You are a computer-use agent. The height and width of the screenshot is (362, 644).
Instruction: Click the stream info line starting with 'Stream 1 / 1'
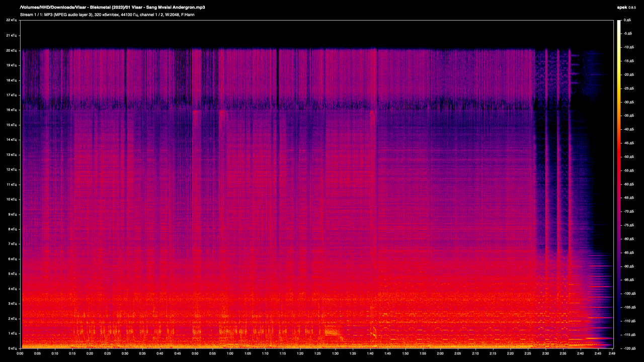coord(107,15)
